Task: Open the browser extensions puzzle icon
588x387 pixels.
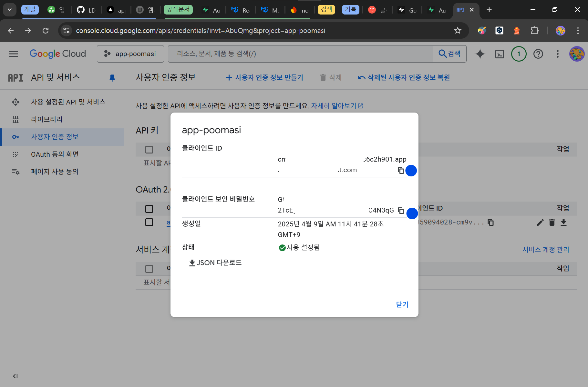Action: [x=534, y=31]
